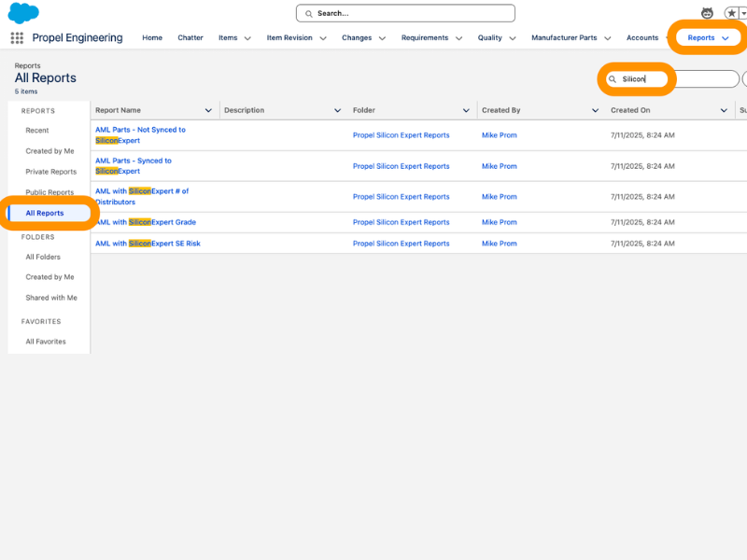Click the magnifier in reports search

[x=613, y=79]
